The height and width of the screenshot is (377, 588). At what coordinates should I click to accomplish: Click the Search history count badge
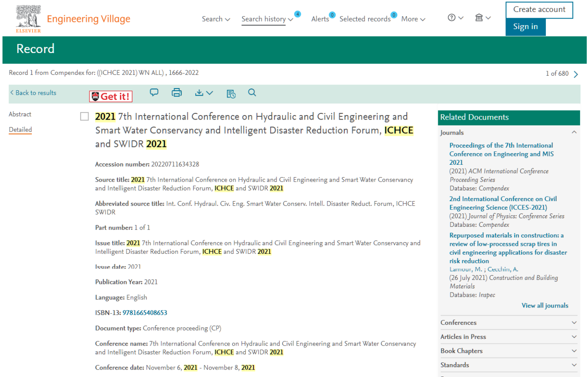(298, 14)
